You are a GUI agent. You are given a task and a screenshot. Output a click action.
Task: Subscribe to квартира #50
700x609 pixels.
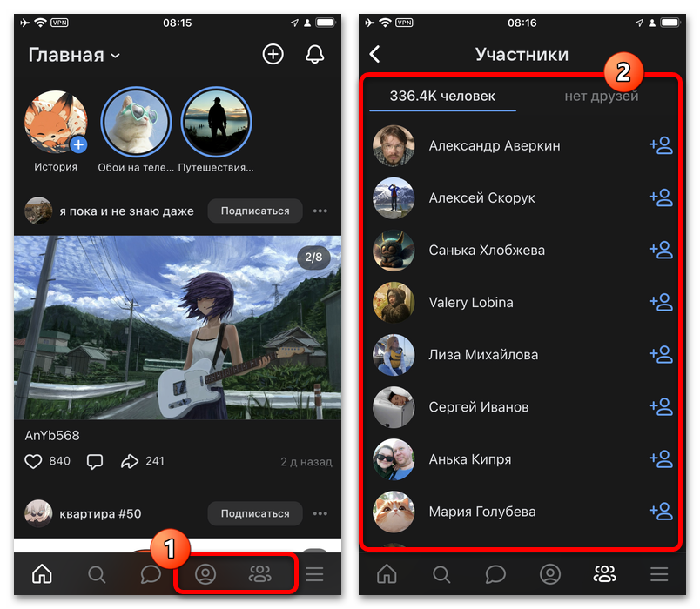pyautogui.click(x=255, y=513)
